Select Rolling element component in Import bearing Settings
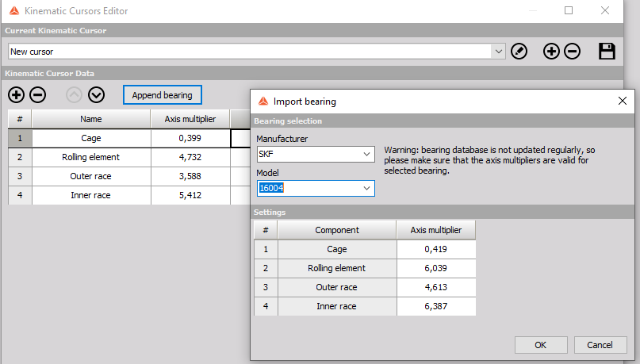640x364 pixels. [x=337, y=268]
